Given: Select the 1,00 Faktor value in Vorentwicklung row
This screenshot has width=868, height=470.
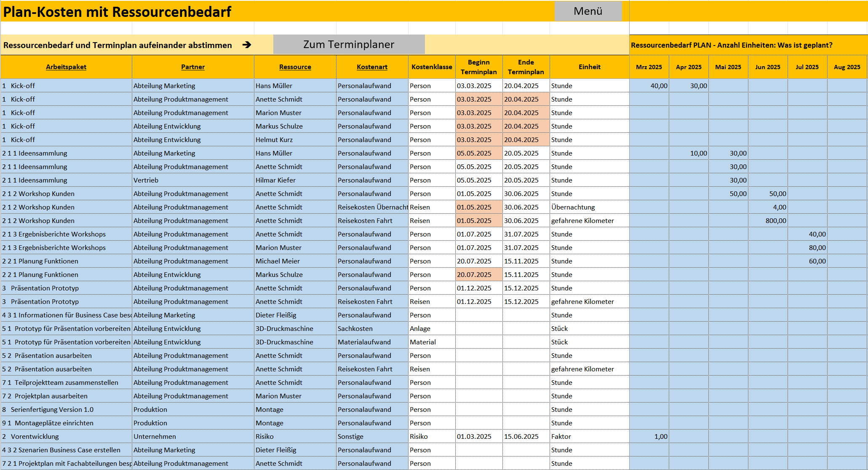Looking at the screenshot, I should [649, 436].
